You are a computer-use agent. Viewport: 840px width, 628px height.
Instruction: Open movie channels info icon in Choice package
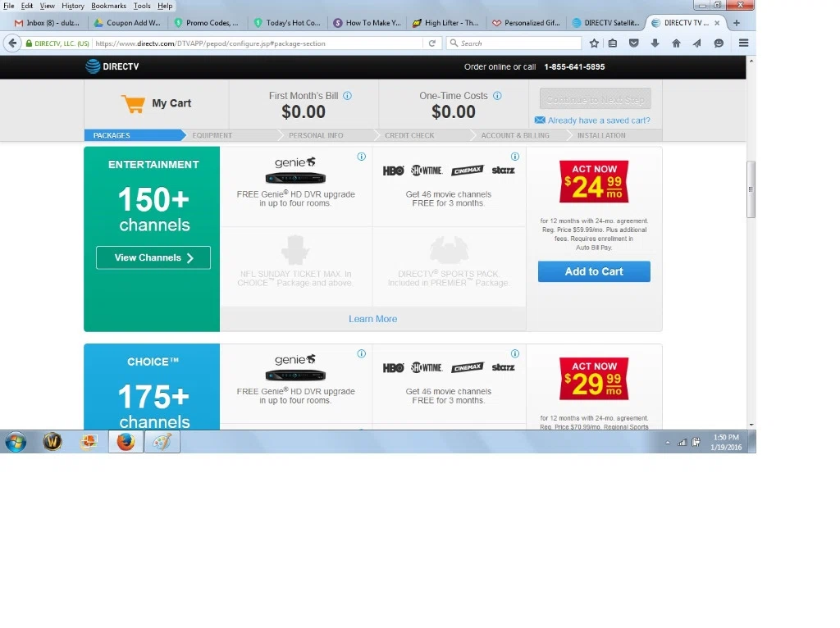(x=515, y=353)
